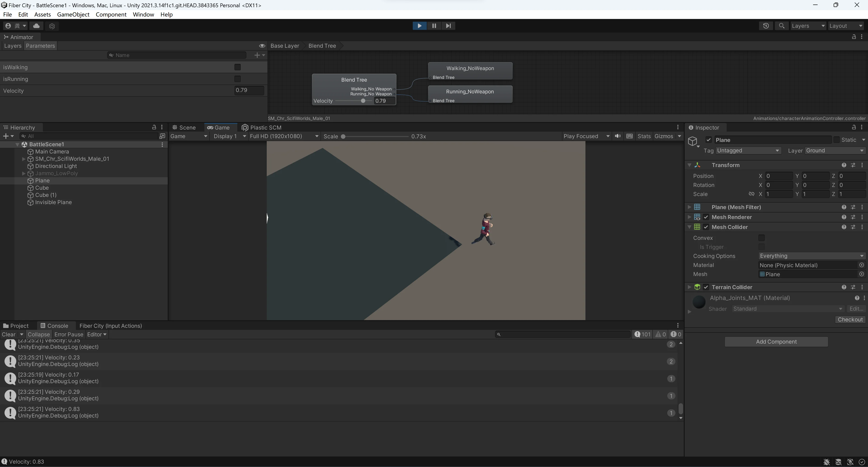Click Hierarchy search-by-type icon
This screenshot has height=467, width=868.
(x=163, y=136)
